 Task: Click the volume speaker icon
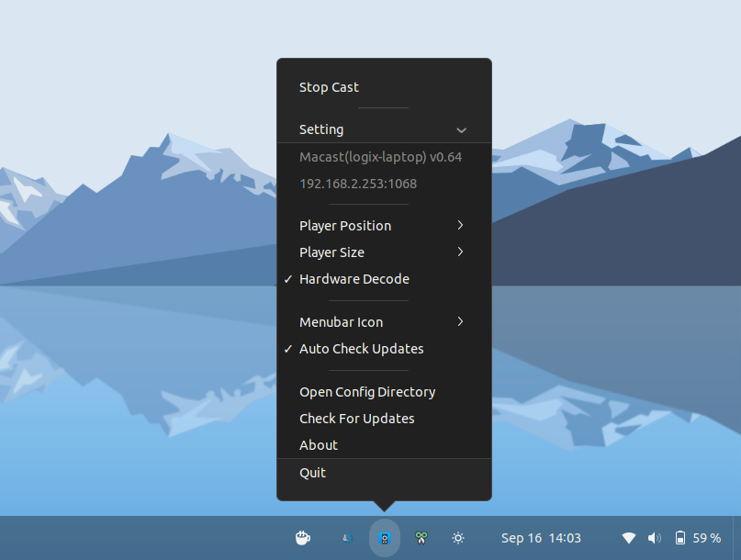(655, 538)
